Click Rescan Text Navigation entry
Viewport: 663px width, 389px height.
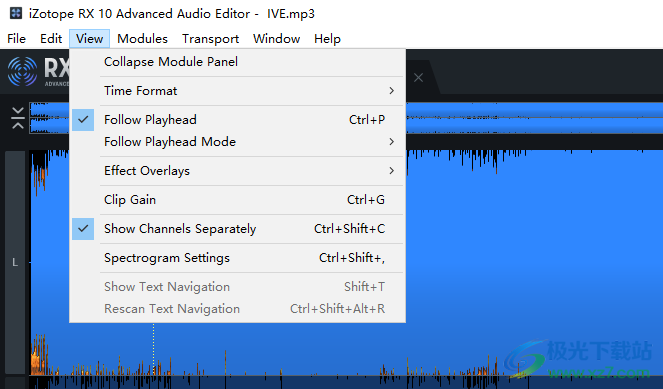pos(237,309)
